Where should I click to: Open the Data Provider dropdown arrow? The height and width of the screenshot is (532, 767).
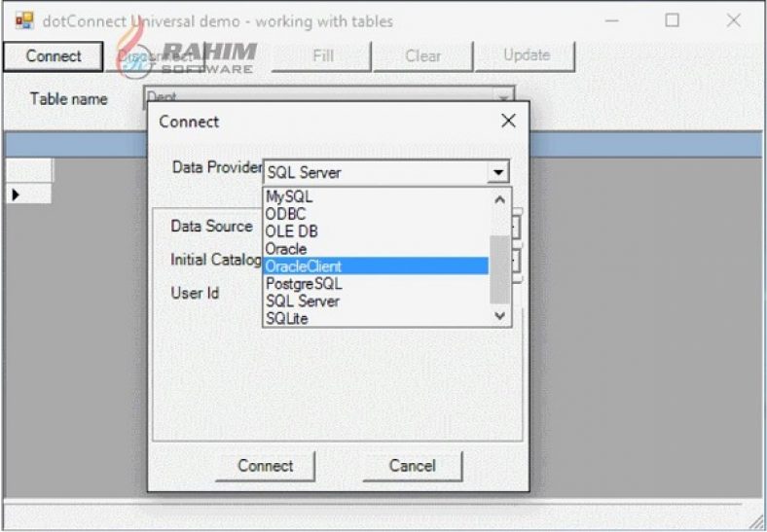498,172
